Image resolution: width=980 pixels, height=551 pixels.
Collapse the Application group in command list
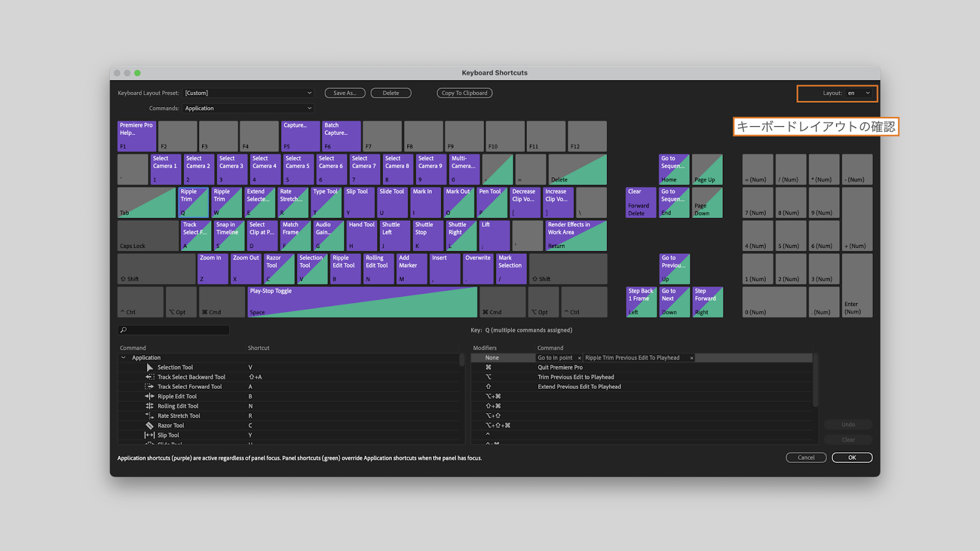pos(123,358)
